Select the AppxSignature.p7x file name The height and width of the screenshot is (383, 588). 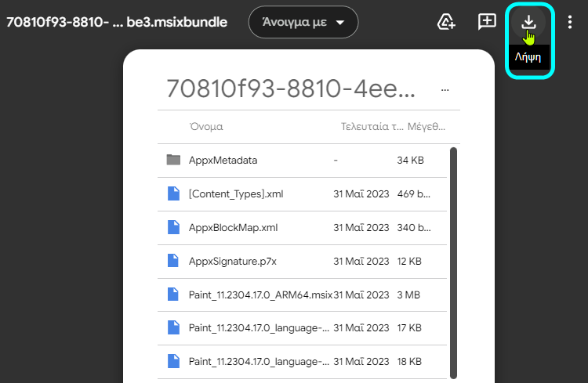(x=233, y=261)
